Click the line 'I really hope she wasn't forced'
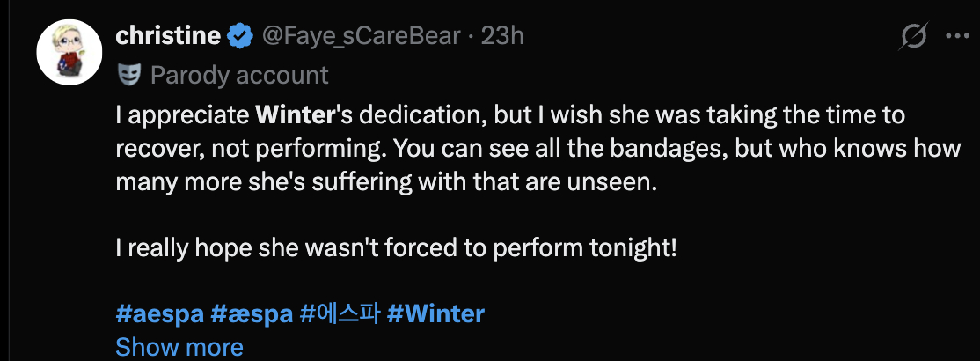Image resolution: width=980 pixels, height=361 pixels. pos(396,248)
